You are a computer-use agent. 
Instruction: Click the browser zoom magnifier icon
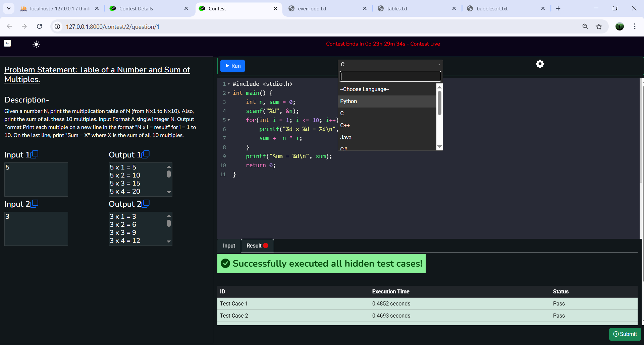click(x=585, y=27)
